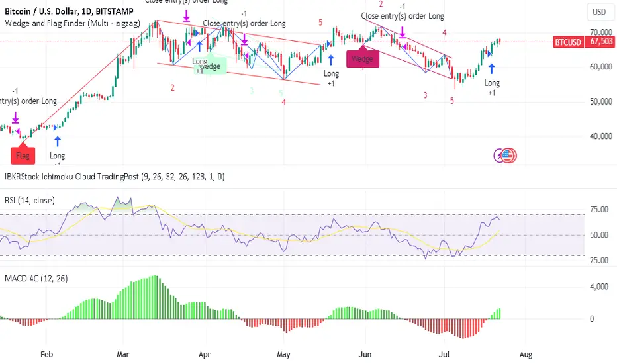Click the purple close-entry arrow in mid-April
This screenshot has height=364, width=617.
tap(244, 39)
